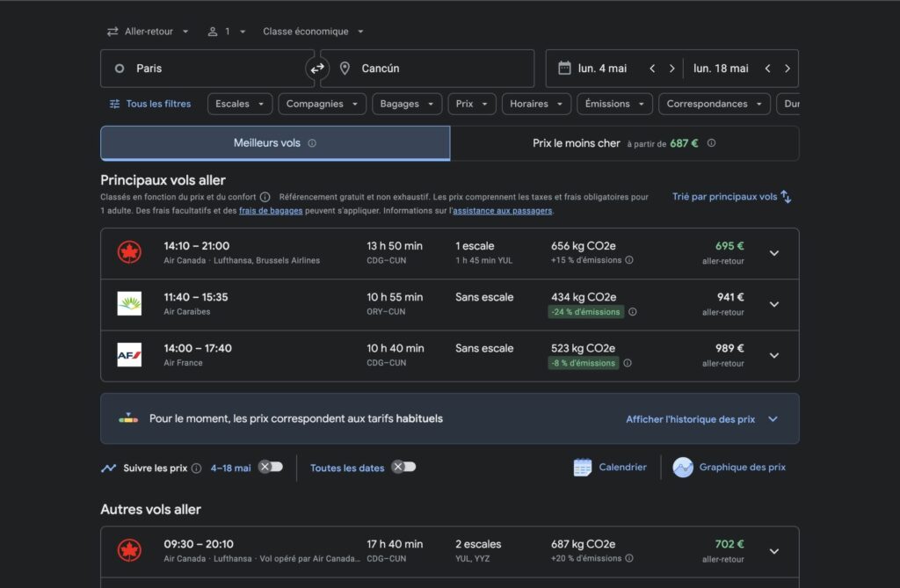Enable price tracking for 4–18 mai
900x588 pixels.
point(271,467)
